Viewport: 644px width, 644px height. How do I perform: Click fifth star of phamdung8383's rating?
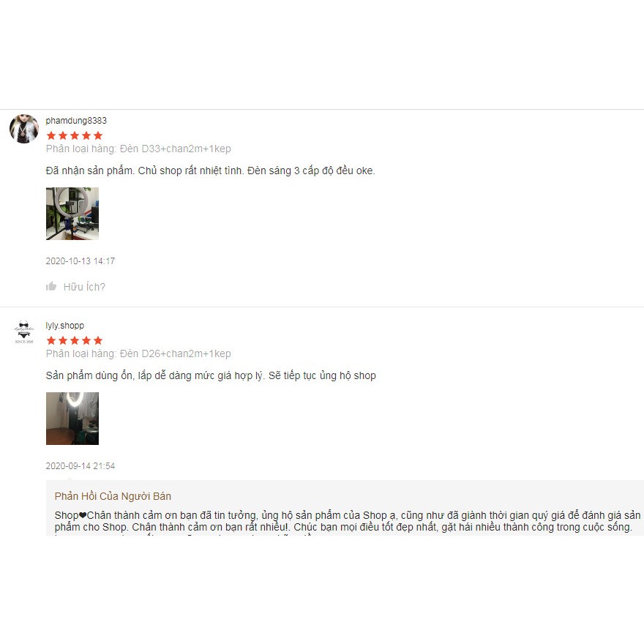98,135
